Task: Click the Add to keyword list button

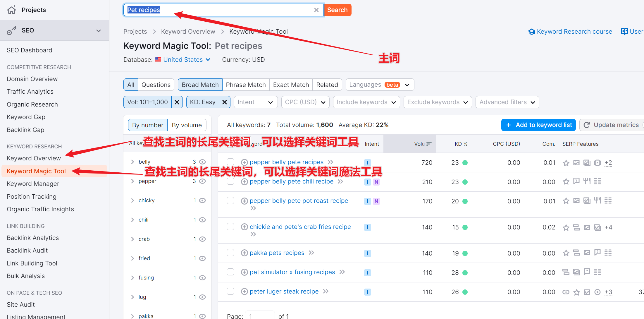Action: pos(538,125)
